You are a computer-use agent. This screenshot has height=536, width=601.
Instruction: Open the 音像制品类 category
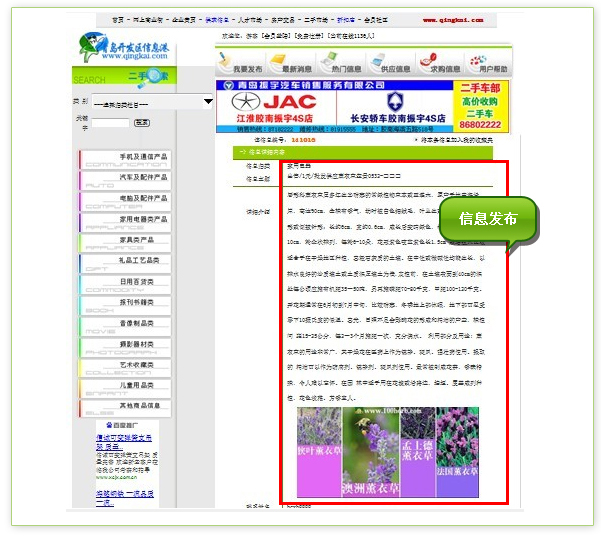(125, 327)
